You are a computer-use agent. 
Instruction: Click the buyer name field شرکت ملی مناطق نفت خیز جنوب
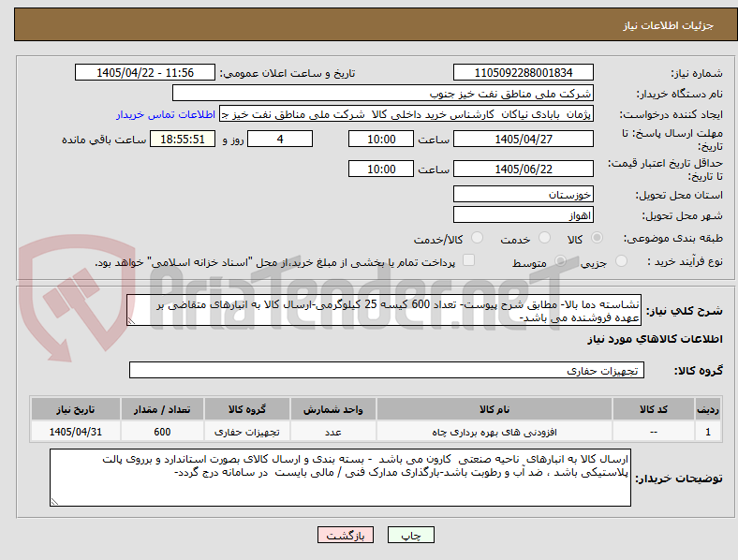point(383,93)
